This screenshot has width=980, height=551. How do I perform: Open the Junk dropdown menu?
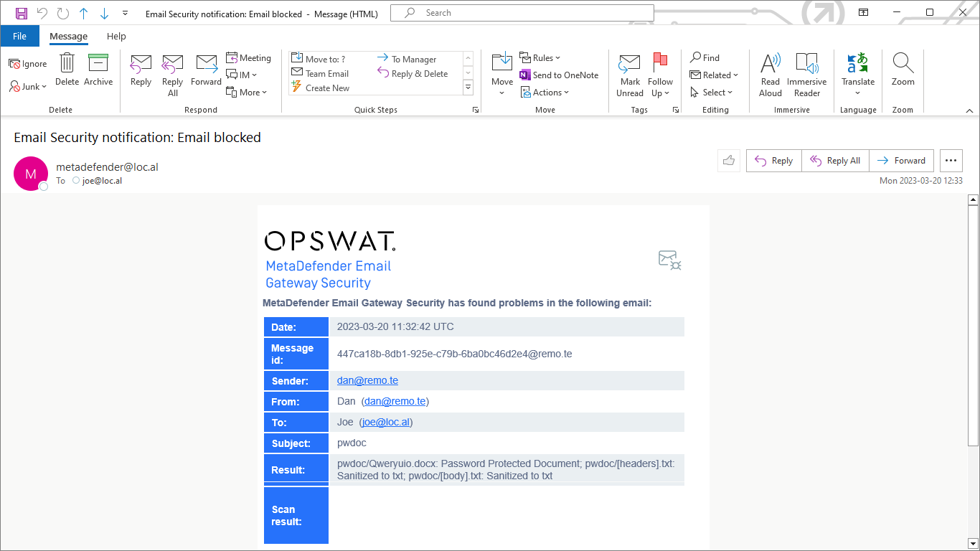click(28, 87)
